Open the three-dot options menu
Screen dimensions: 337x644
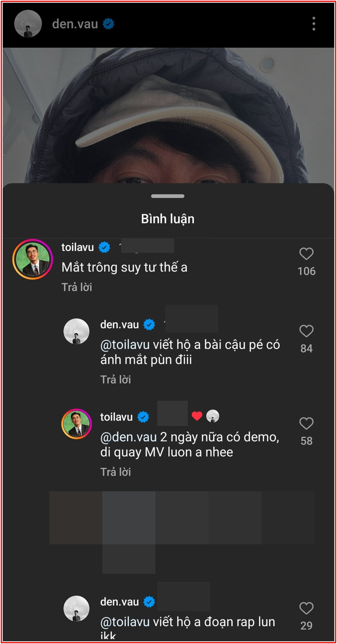[313, 24]
